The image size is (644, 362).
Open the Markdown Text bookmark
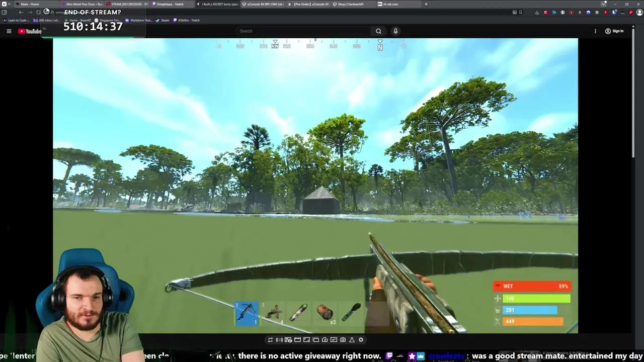(x=139, y=20)
